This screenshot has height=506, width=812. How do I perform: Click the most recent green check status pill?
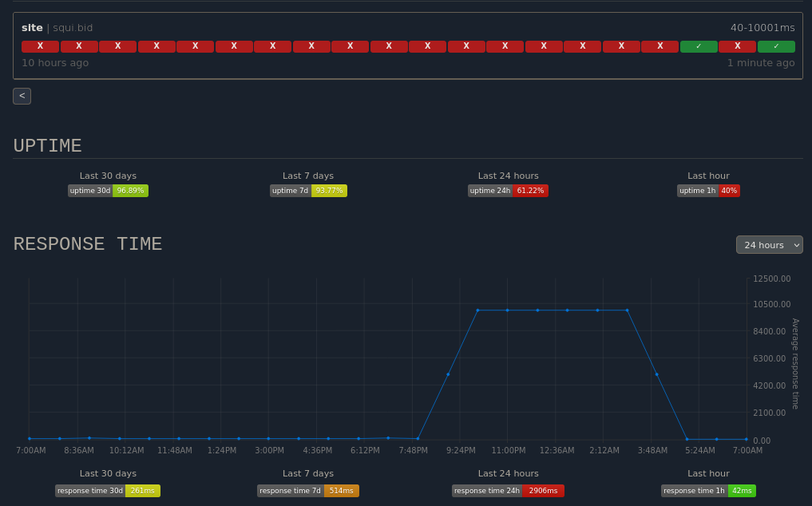point(776,46)
